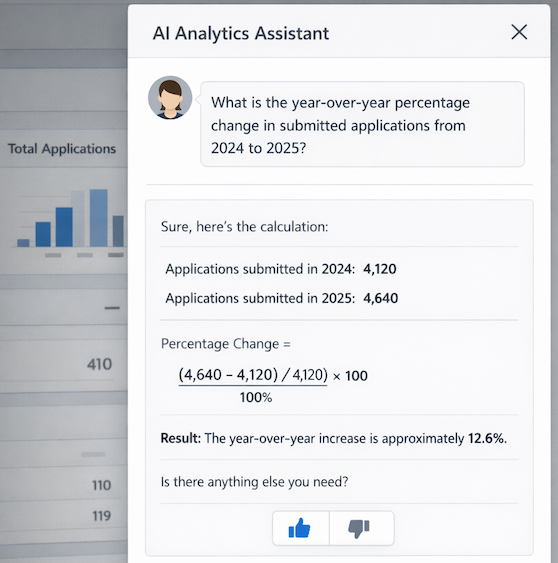Viewport: 558px width, 563px height.
Task: Click the tallest bar in the chart
Action: click(x=98, y=218)
